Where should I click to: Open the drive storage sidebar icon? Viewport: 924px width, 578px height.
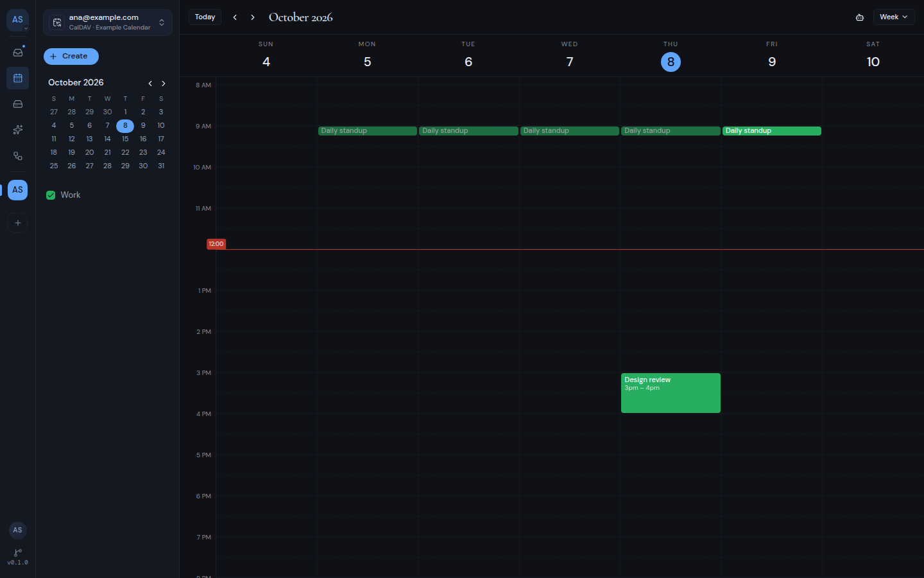(x=18, y=104)
